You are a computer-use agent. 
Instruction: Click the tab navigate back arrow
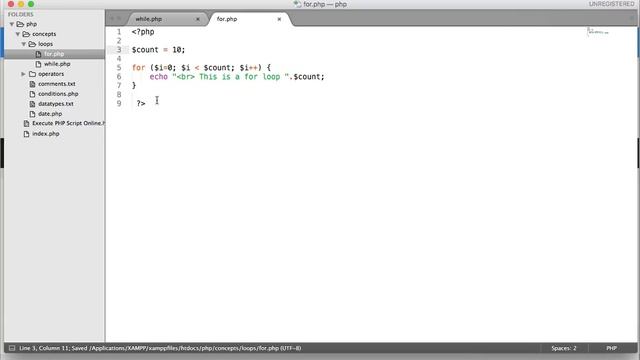(112, 19)
